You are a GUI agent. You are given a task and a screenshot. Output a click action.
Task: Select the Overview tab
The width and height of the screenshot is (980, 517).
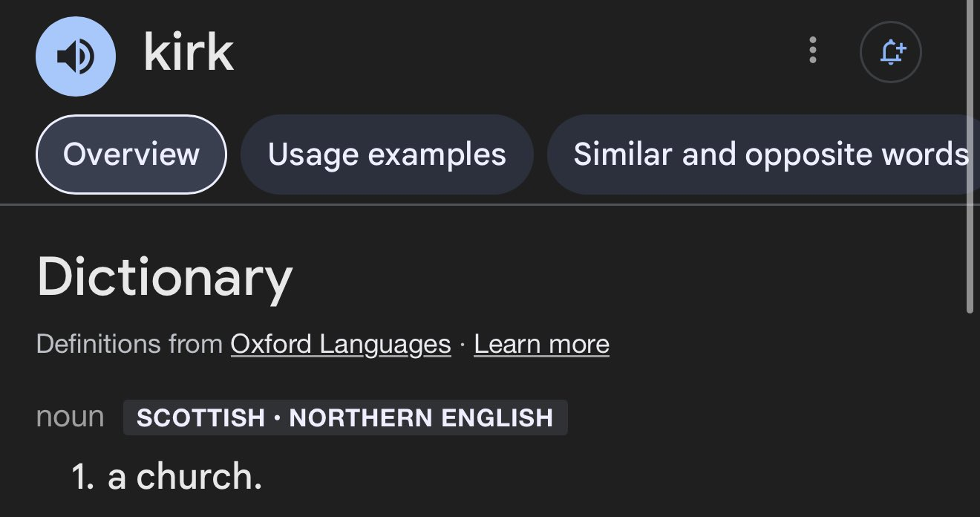tap(131, 155)
